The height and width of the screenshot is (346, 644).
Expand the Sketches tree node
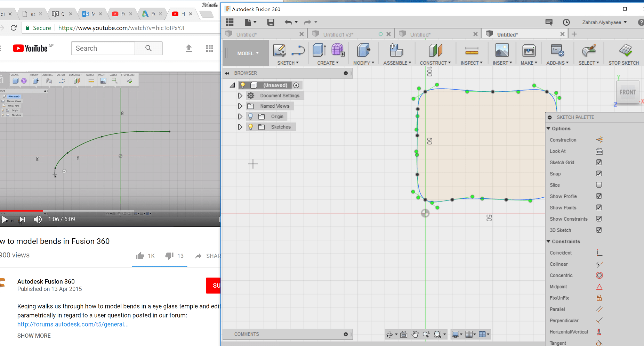(x=240, y=127)
